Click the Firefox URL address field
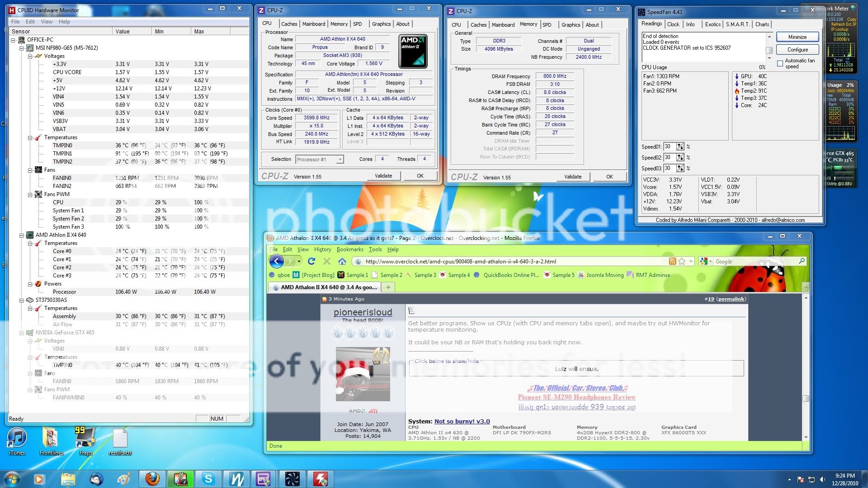The image size is (868, 488). point(515,261)
